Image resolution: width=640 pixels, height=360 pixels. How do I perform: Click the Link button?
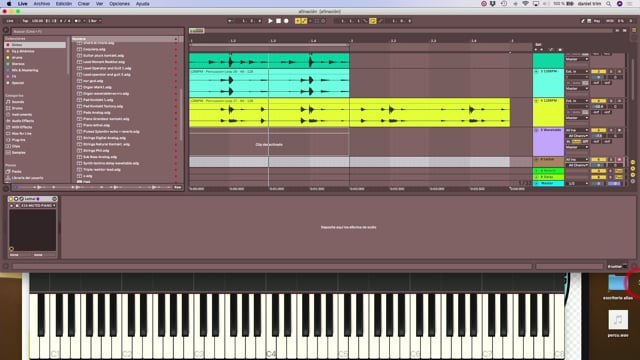tap(10, 21)
